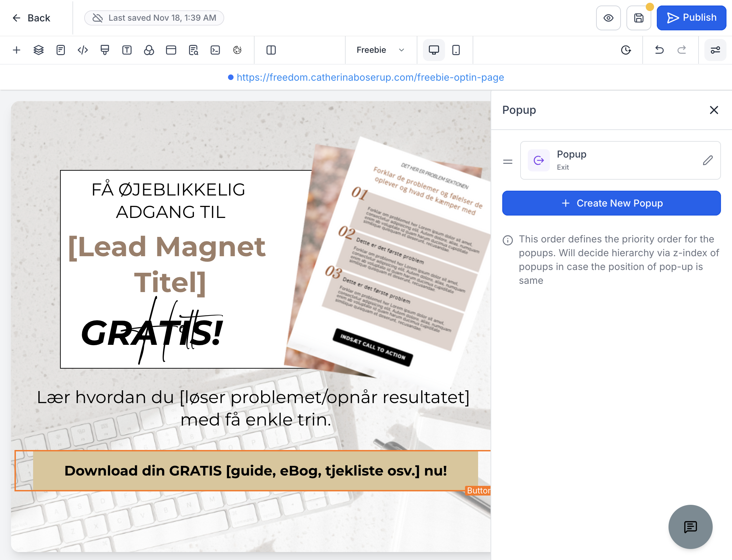
Task: Switch to mobile view
Action: click(456, 50)
